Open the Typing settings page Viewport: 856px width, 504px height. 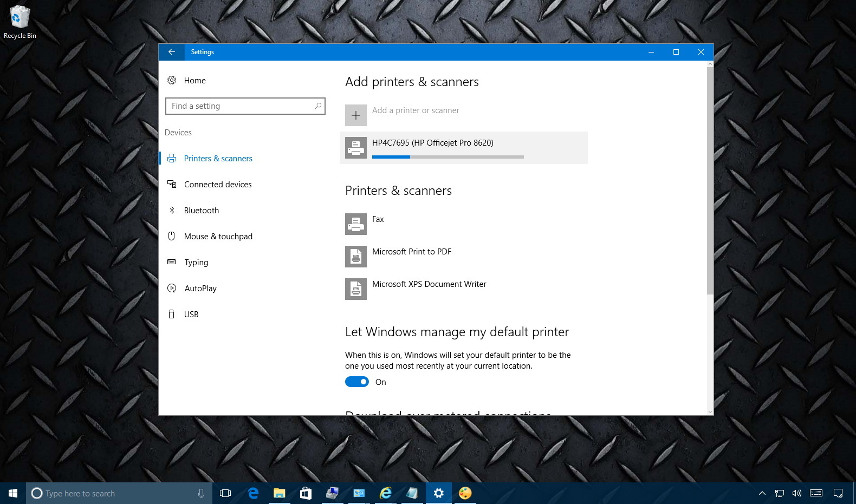(x=196, y=263)
